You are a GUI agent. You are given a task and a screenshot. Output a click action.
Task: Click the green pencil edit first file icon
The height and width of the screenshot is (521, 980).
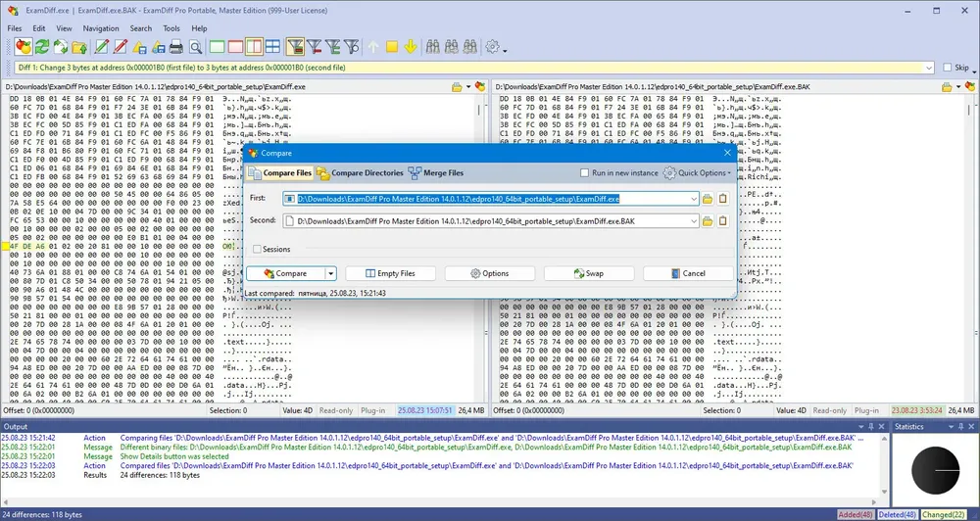[x=101, y=47]
